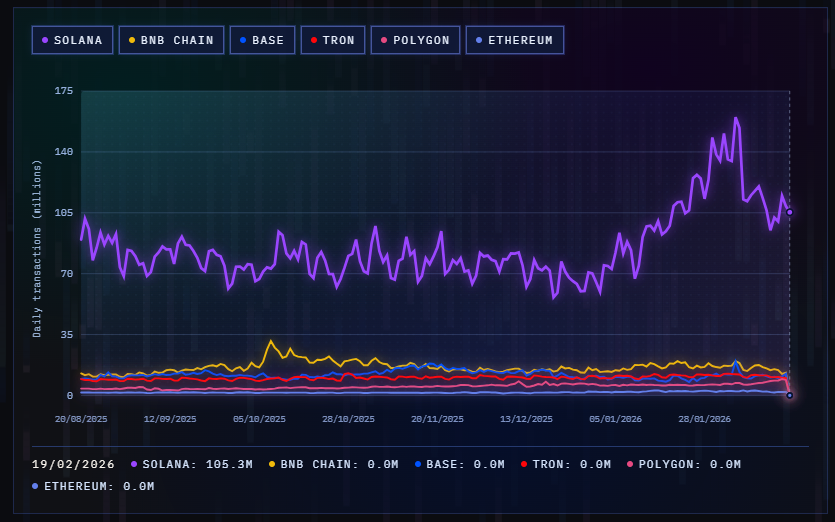
Task: Click the BNB Chain peak near 05/10/2025
Action: pyautogui.click(x=270, y=341)
